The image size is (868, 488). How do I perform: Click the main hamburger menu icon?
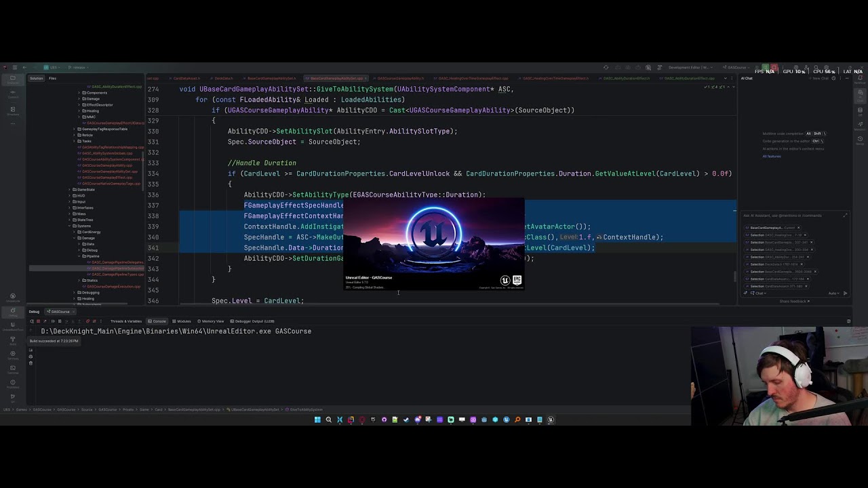point(15,67)
